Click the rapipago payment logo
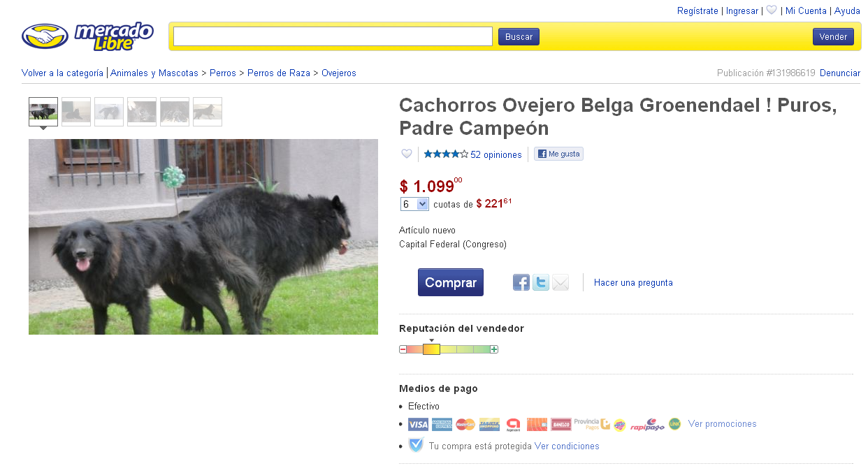The height and width of the screenshot is (466, 868). (x=647, y=424)
